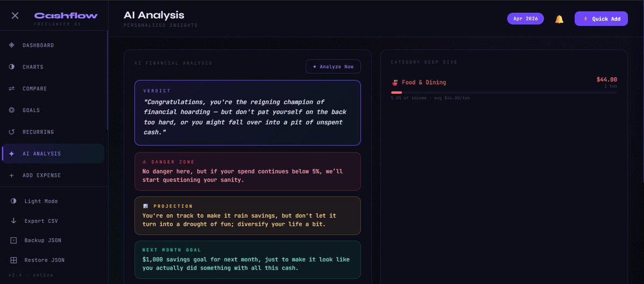Select the Danger Zone card text

[243, 176]
